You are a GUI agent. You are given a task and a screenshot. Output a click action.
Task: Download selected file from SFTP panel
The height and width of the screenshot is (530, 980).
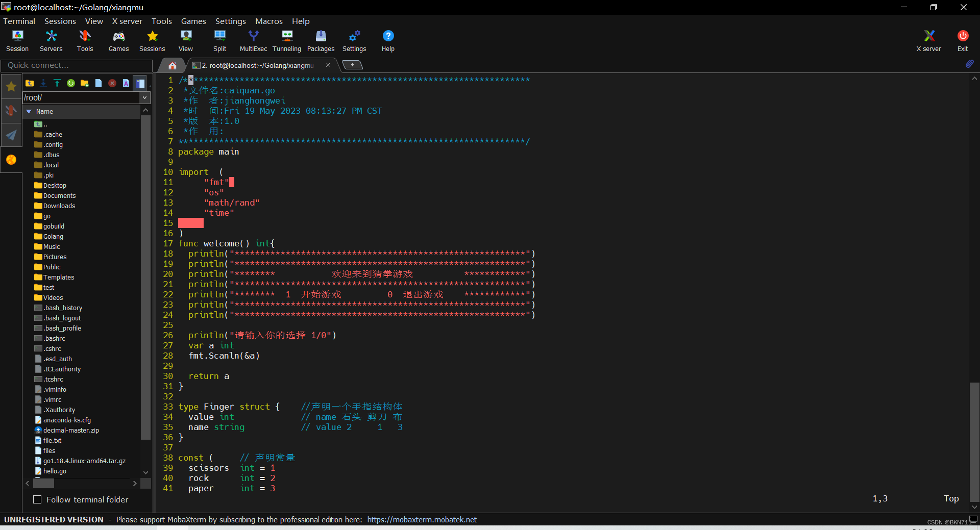pos(43,83)
